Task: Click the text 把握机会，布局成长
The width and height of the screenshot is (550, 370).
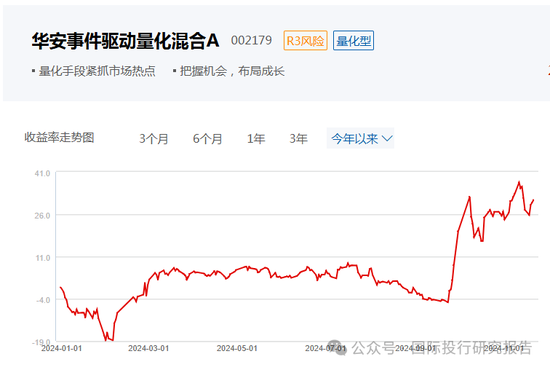Action: coord(232,71)
